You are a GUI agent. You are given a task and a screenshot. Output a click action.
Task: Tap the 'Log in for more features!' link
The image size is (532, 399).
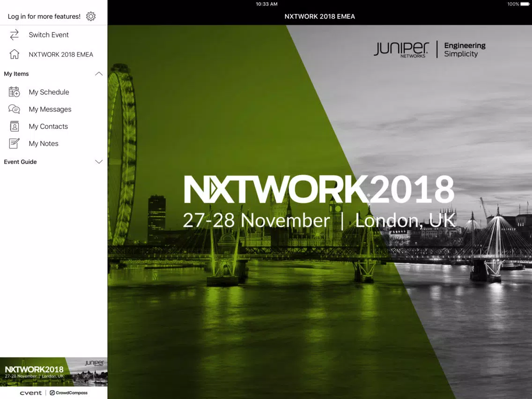pyautogui.click(x=44, y=16)
